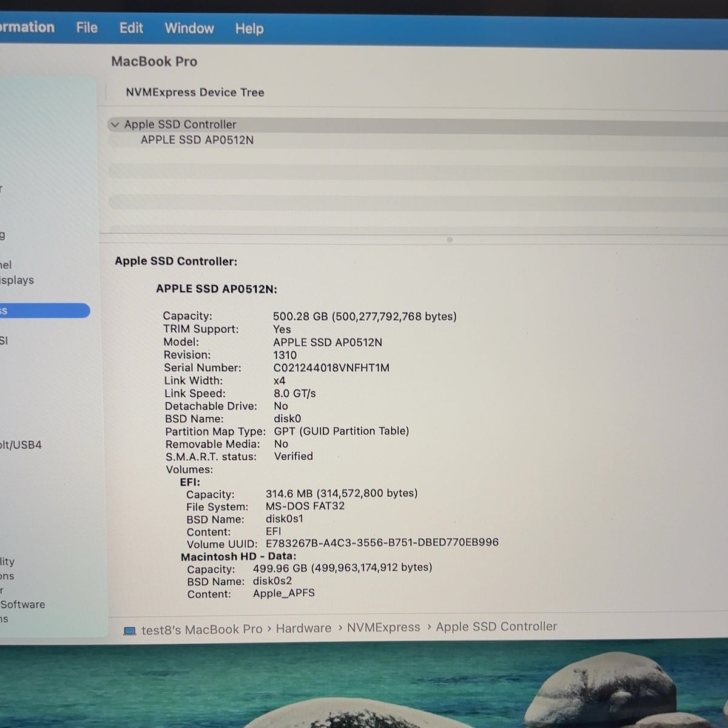Click the EFI volume heading
The height and width of the screenshot is (728, 728).
pyautogui.click(x=190, y=482)
